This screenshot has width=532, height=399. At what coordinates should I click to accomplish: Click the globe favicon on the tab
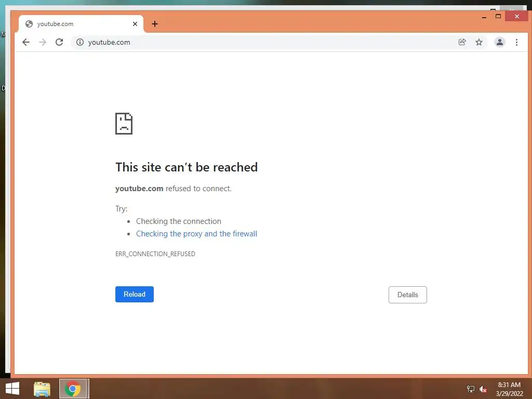[x=29, y=24]
